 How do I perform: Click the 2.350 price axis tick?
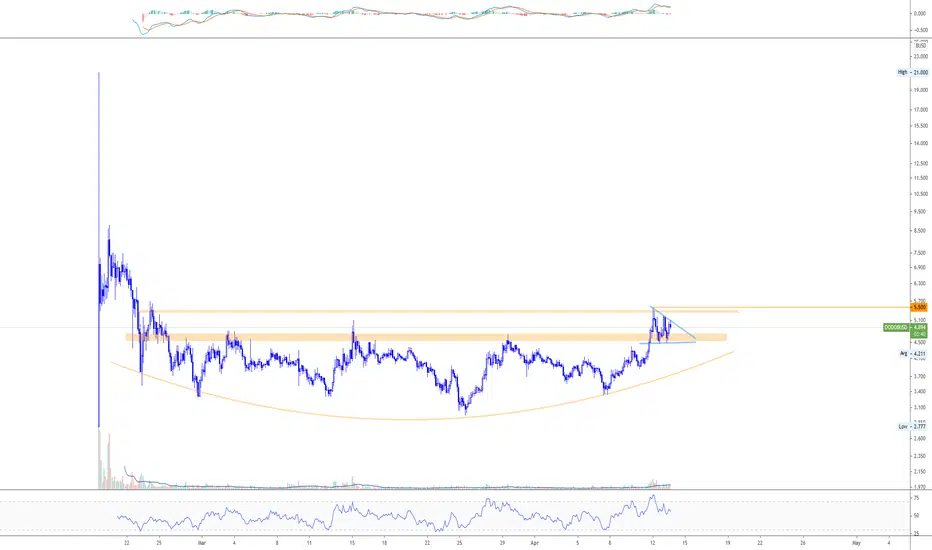coord(920,456)
